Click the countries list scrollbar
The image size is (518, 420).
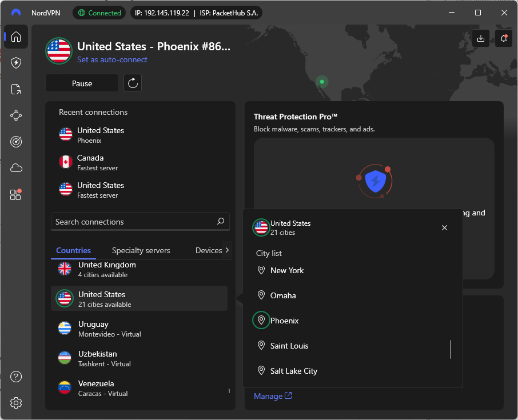coord(229,391)
